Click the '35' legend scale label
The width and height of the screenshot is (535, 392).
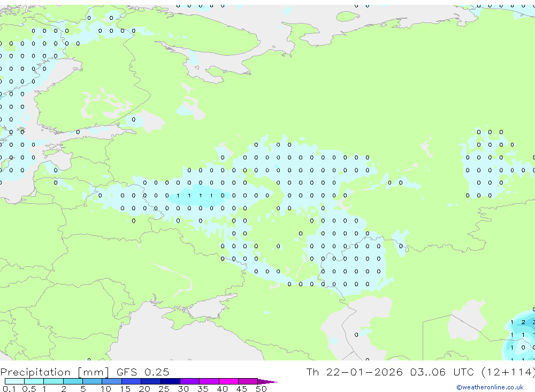(203, 389)
